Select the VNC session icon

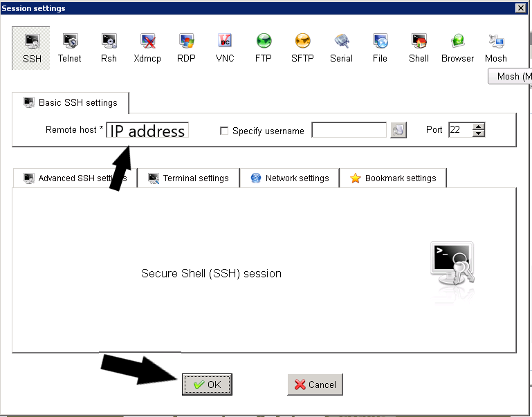(x=225, y=48)
